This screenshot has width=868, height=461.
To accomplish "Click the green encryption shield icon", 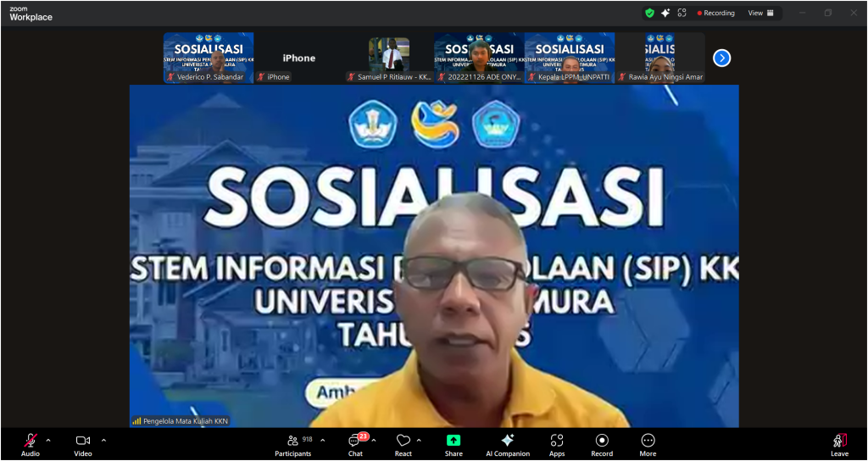I will (649, 13).
